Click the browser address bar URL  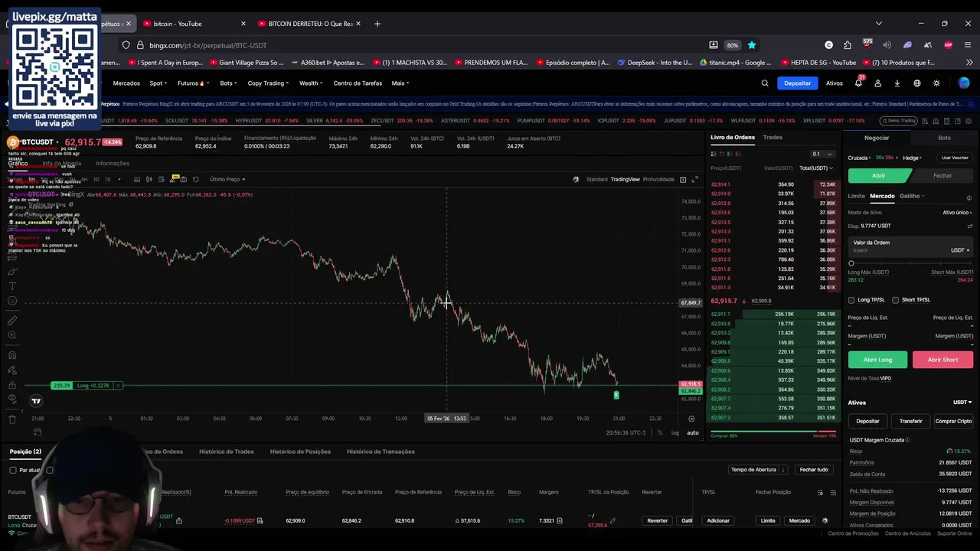point(208,45)
